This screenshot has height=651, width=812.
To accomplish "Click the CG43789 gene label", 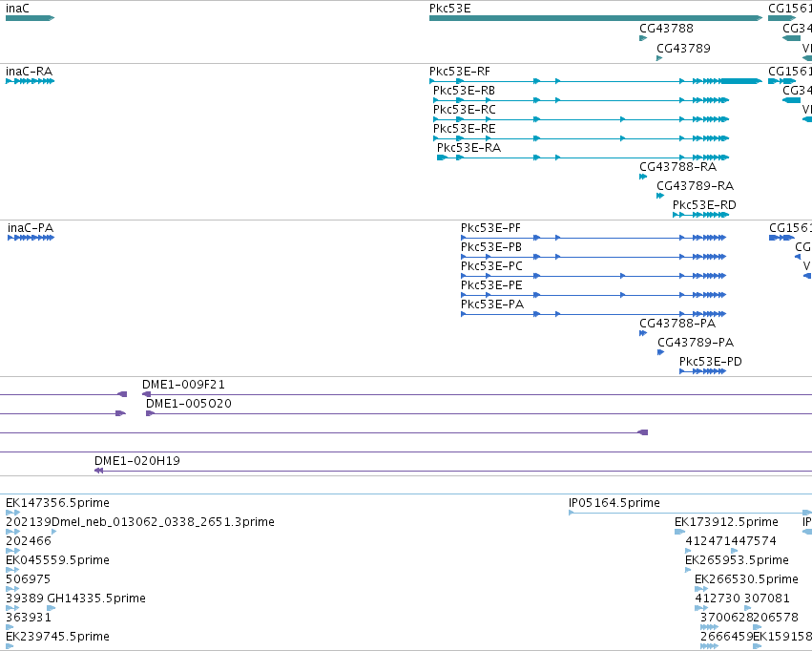I will point(683,48).
